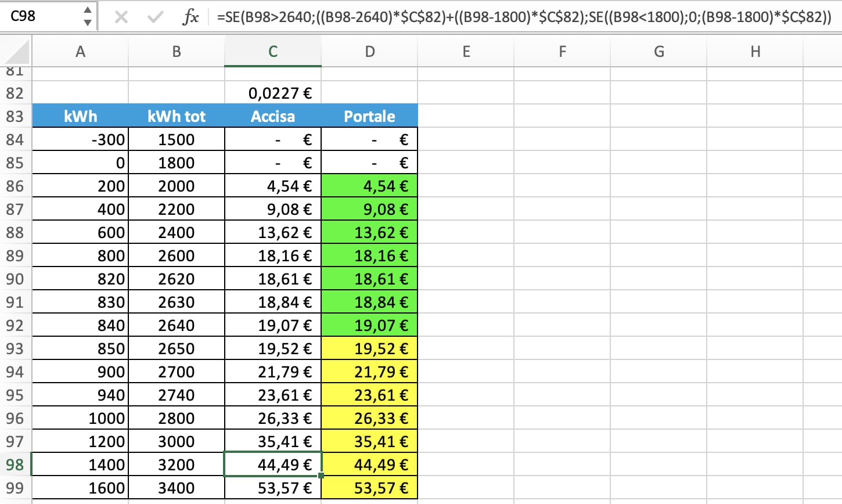
Task: Select yellow cell with 53,57 €
Action: [x=369, y=488]
